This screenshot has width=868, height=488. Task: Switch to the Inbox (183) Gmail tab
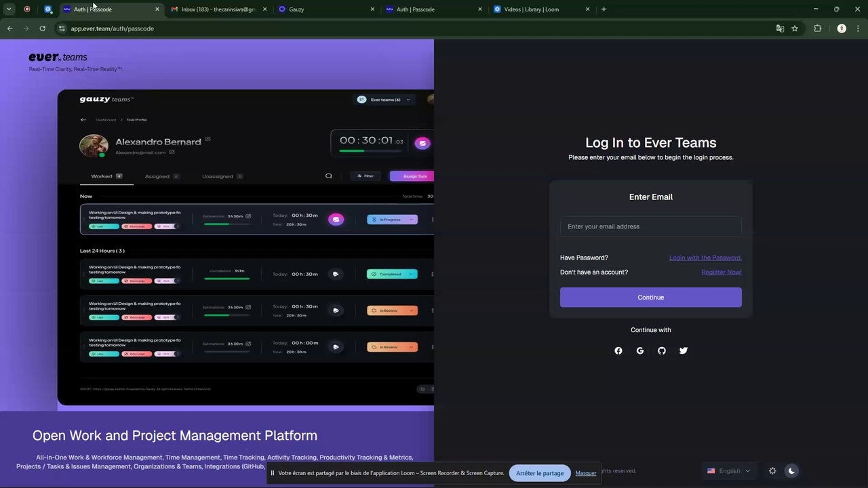pyautogui.click(x=218, y=9)
